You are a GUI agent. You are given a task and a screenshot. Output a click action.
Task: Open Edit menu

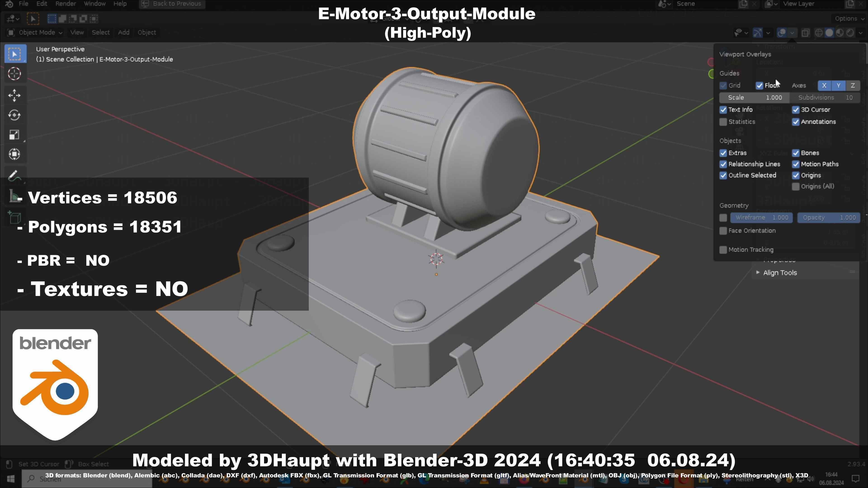(41, 4)
